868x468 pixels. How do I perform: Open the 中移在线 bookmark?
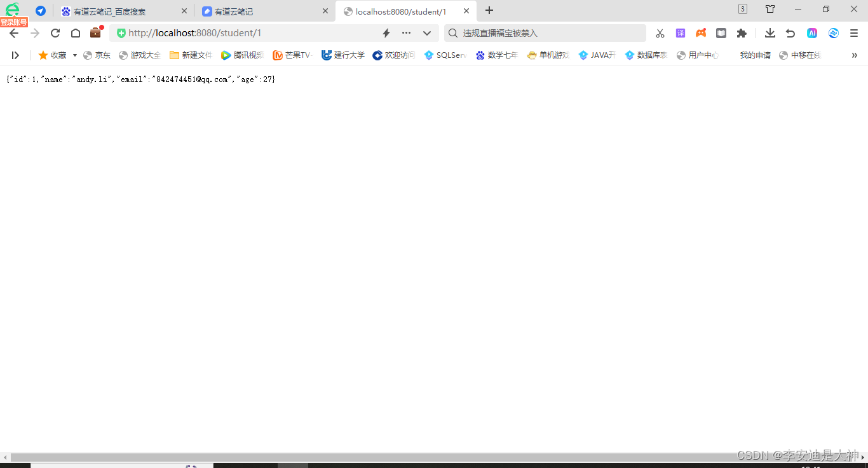pyautogui.click(x=800, y=55)
